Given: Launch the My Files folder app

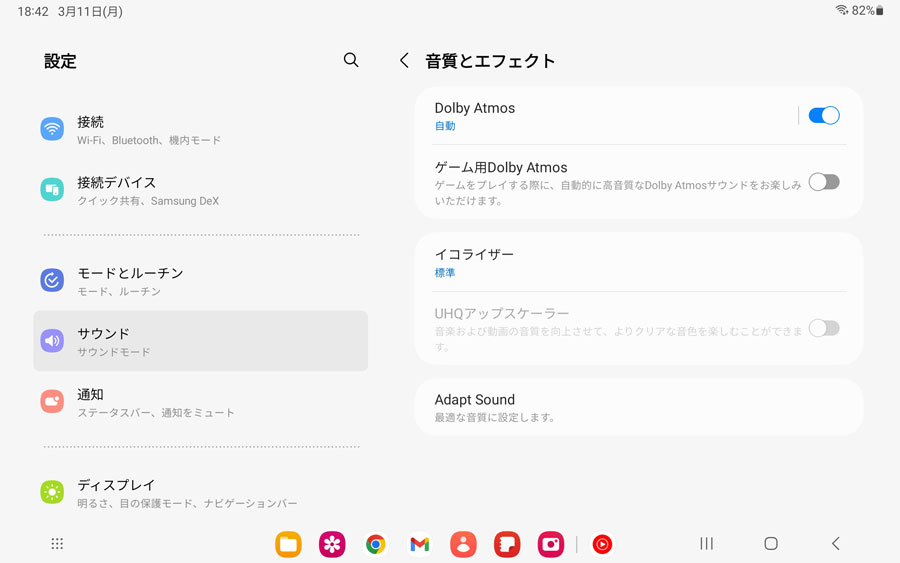Looking at the screenshot, I should pos(288,544).
